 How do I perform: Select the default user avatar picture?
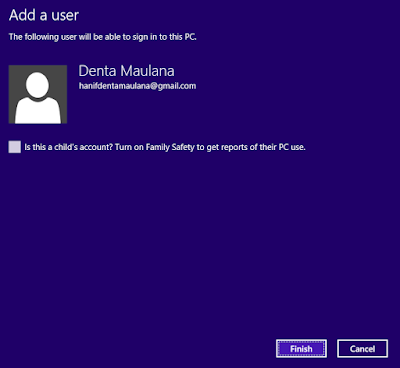coord(38,94)
